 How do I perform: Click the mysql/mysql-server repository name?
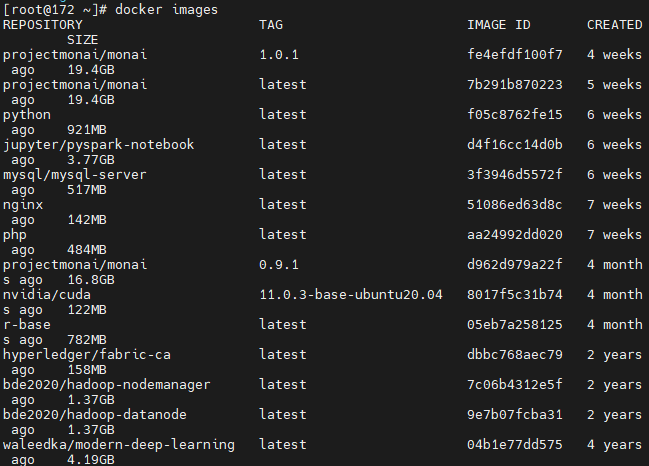click(75, 175)
